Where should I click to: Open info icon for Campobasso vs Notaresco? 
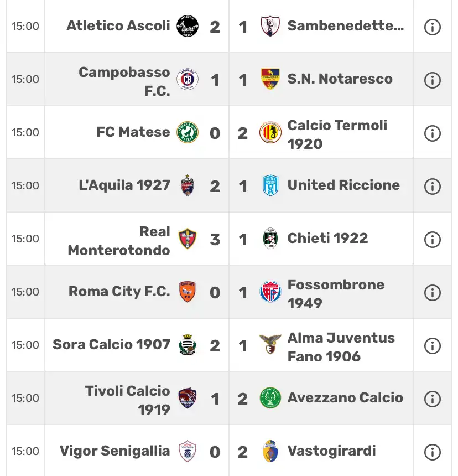click(432, 80)
